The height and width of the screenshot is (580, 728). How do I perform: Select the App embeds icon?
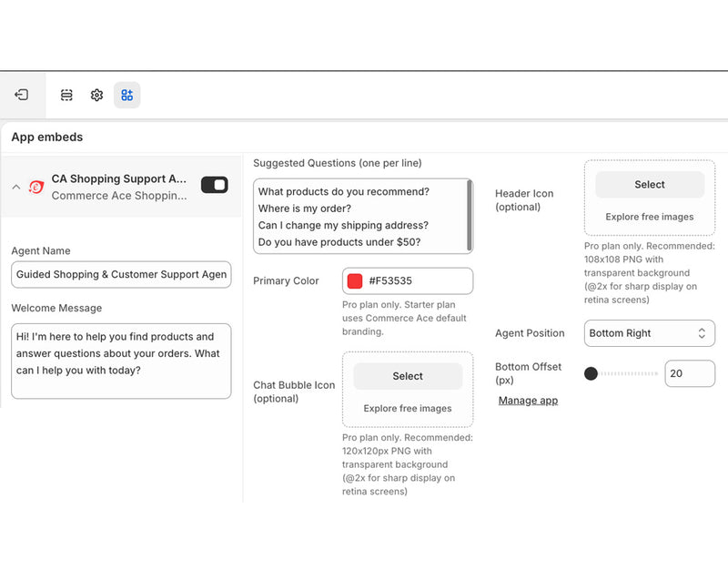click(x=126, y=96)
